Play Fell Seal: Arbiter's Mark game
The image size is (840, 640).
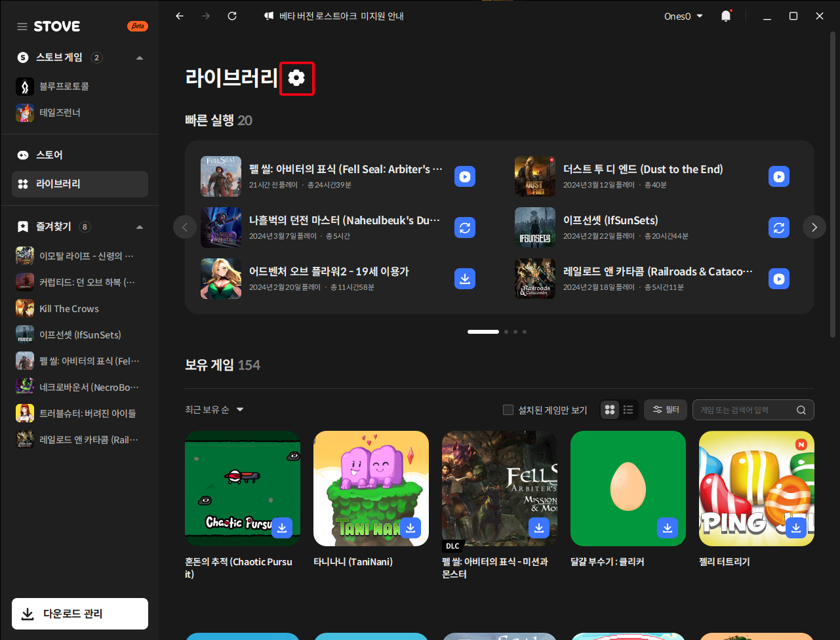coord(464,176)
